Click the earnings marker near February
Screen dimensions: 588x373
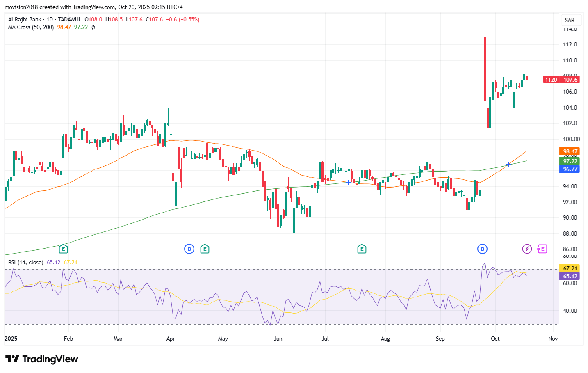point(63,249)
